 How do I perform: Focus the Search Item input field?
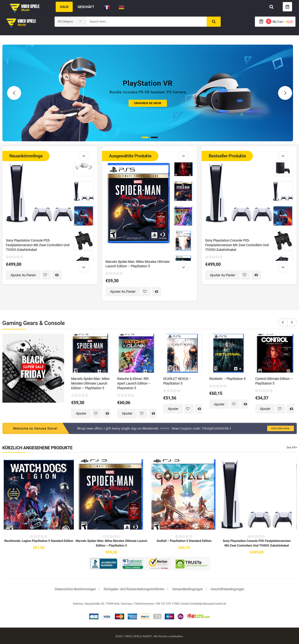pyautogui.click(x=146, y=21)
